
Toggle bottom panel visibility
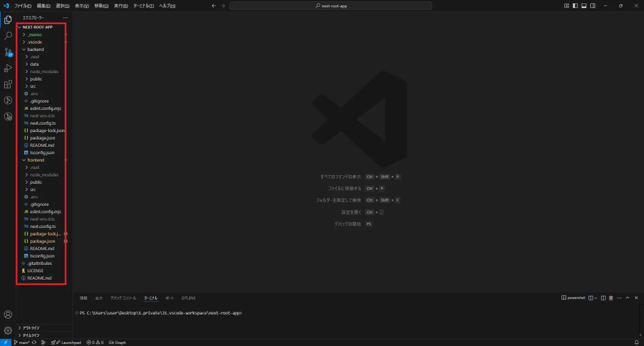click(x=584, y=6)
